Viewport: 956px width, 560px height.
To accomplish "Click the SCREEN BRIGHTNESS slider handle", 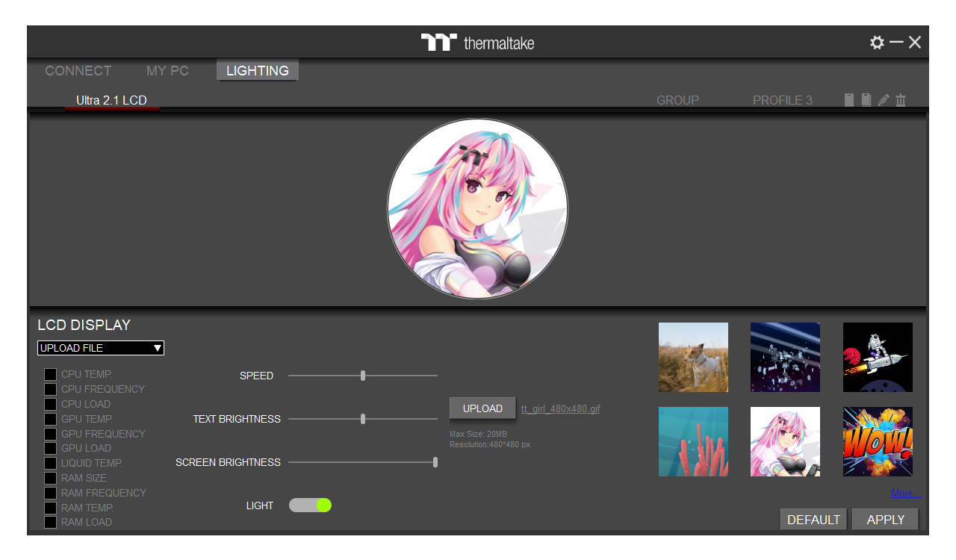I will (435, 462).
